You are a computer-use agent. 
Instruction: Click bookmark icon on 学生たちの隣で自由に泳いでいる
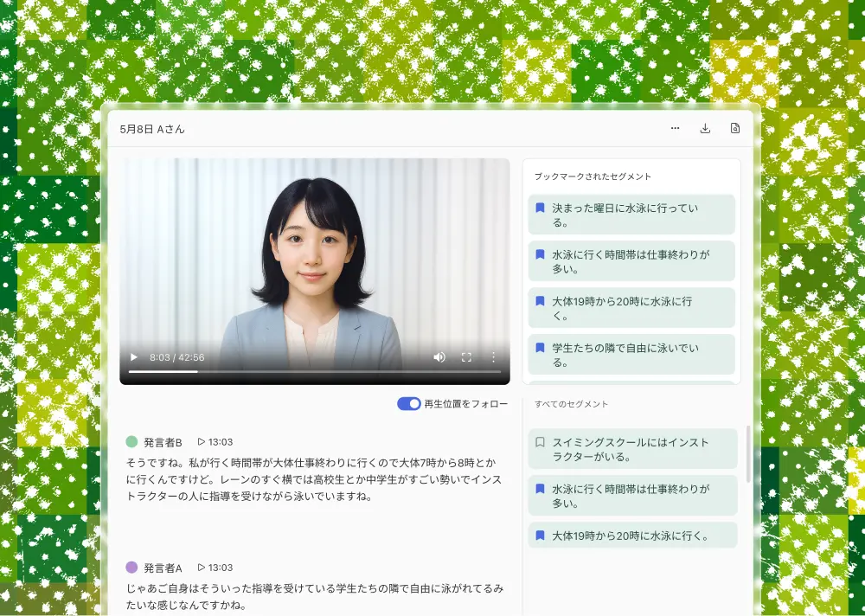coord(540,349)
